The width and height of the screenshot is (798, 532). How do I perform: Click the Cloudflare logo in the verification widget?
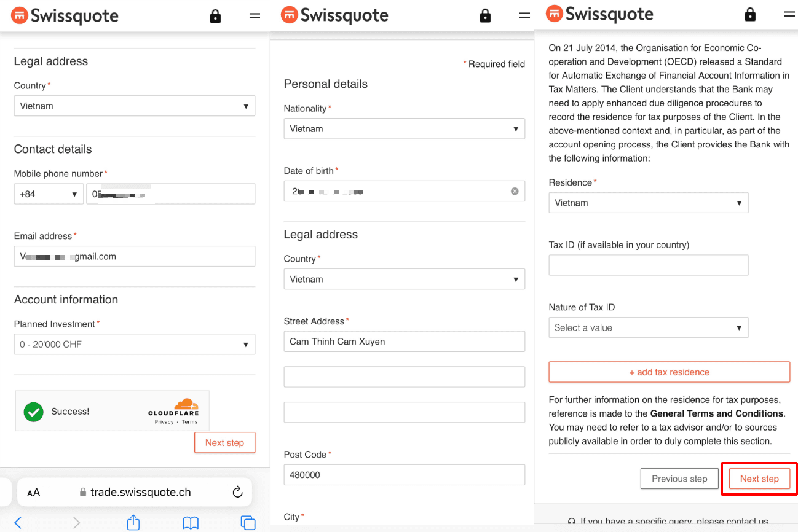coord(173,407)
